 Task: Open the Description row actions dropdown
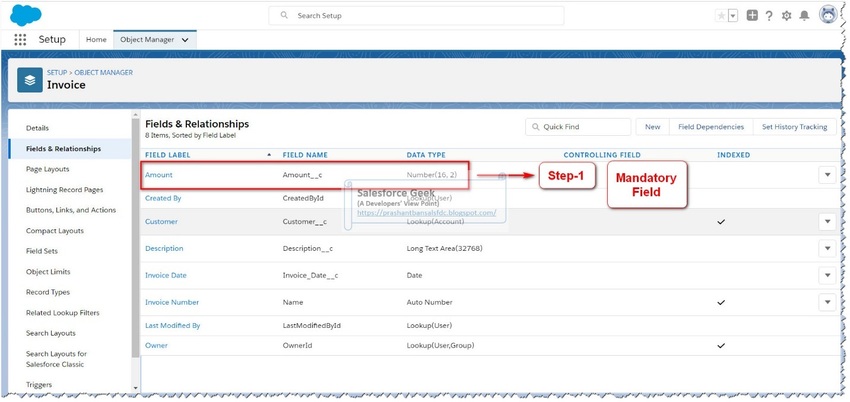(827, 249)
